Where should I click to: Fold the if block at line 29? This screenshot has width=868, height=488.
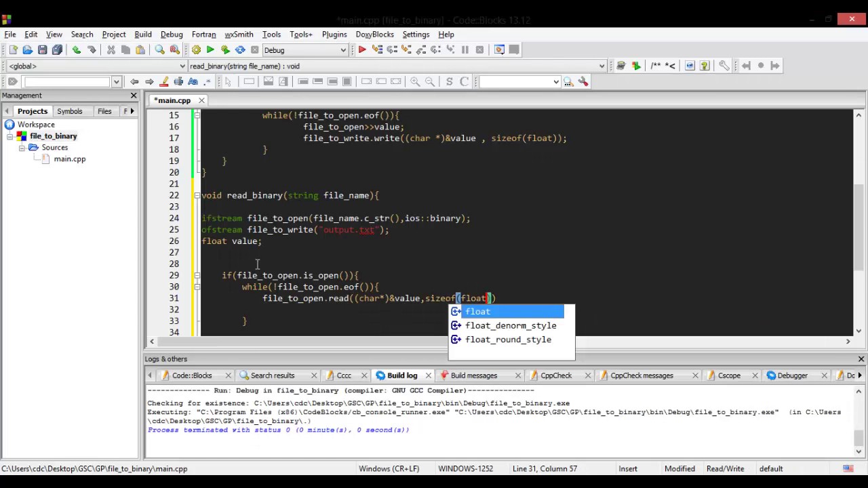pos(197,275)
